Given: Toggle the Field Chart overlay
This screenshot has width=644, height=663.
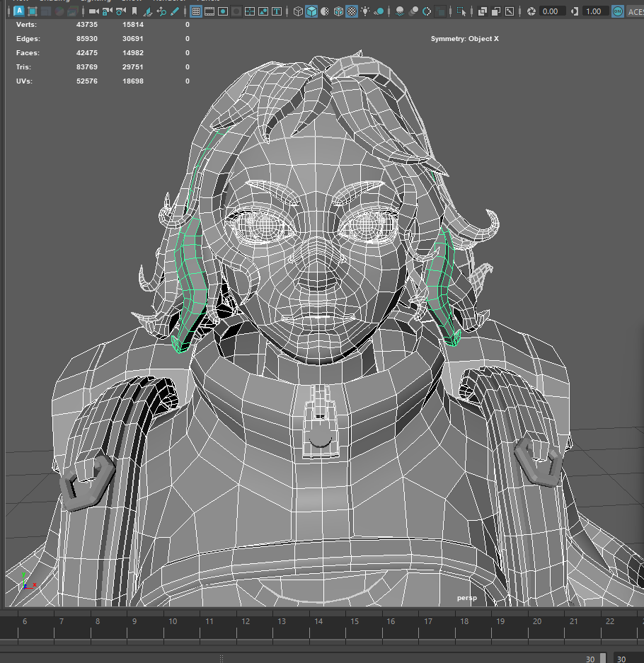Looking at the screenshot, I should [250, 11].
